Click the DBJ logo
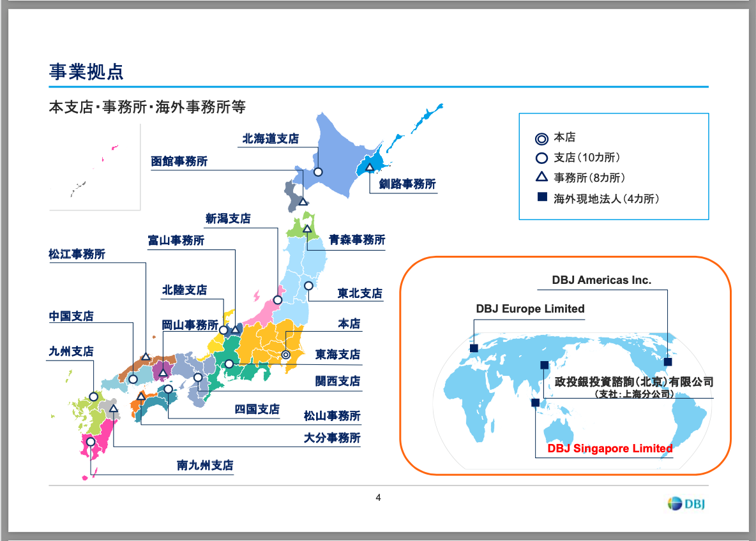Image resolution: width=756 pixels, height=541 pixels. point(686,504)
